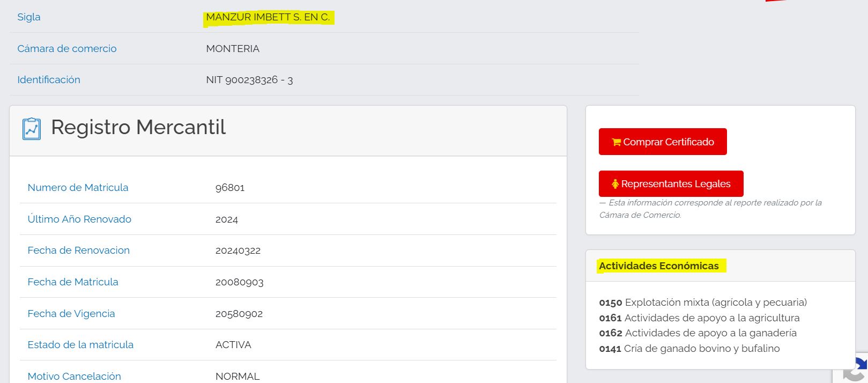Select the matricula number 96801

click(x=230, y=188)
